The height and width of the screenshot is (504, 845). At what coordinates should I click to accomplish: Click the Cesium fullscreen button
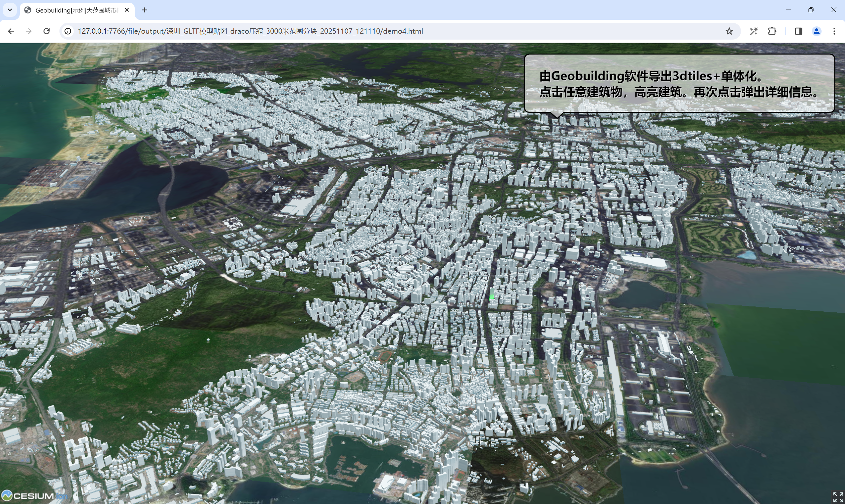coord(838,497)
